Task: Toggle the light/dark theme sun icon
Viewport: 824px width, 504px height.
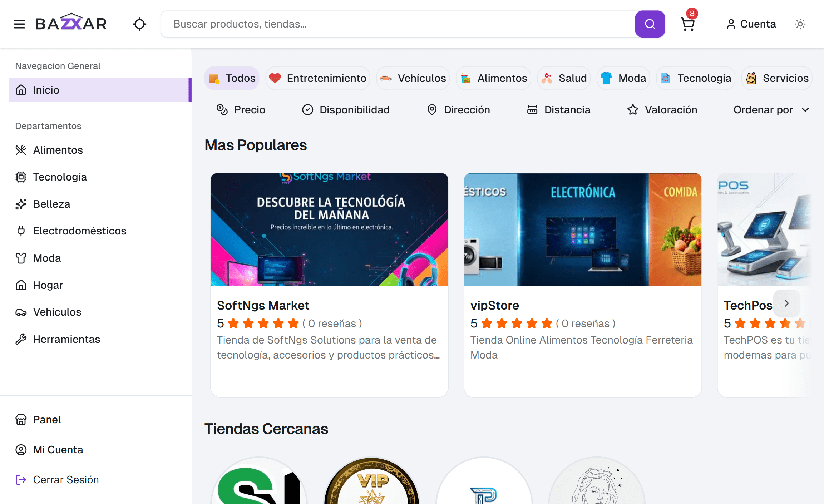Action: pos(800,24)
